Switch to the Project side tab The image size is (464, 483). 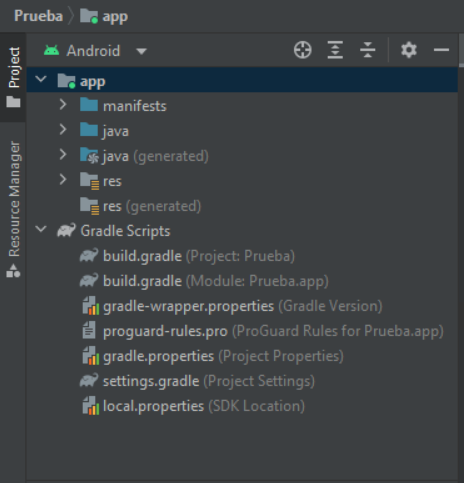pos(13,77)
